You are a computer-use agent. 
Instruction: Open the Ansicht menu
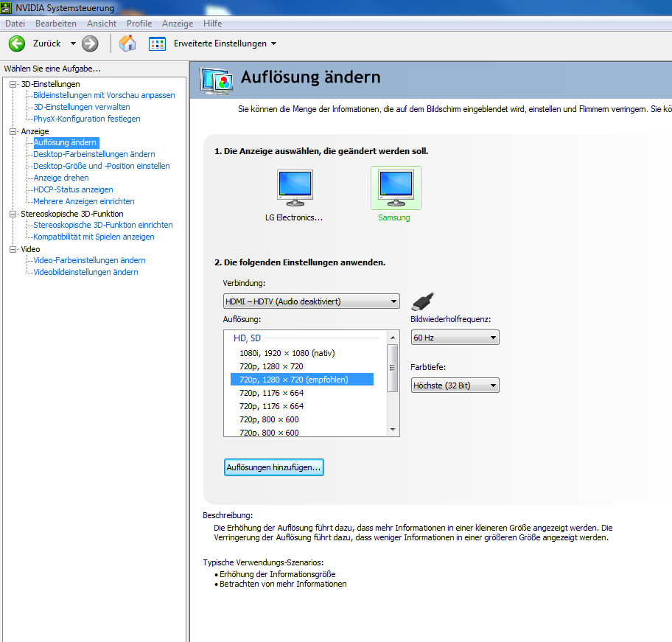[102, 24]
